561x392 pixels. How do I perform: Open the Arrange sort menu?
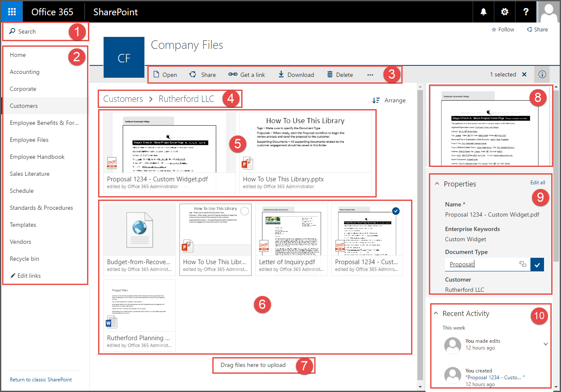tap(389, 100)
